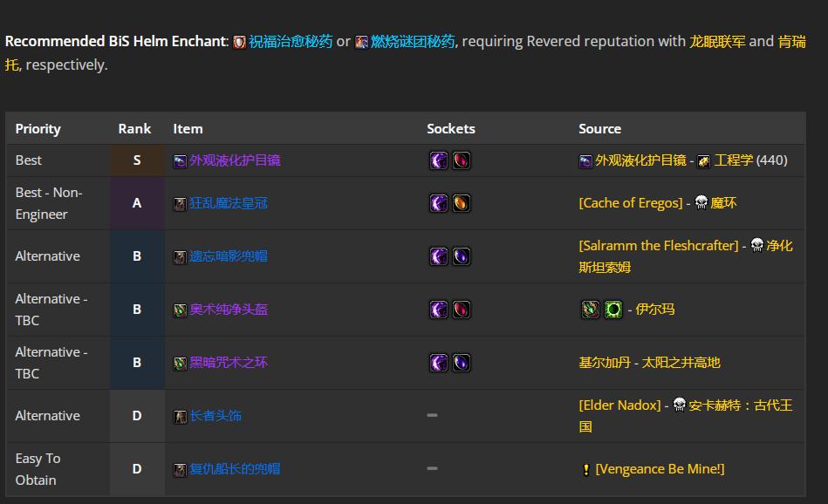Click the Rank column header
Screen dimensions: 828x504
(134, 128)
